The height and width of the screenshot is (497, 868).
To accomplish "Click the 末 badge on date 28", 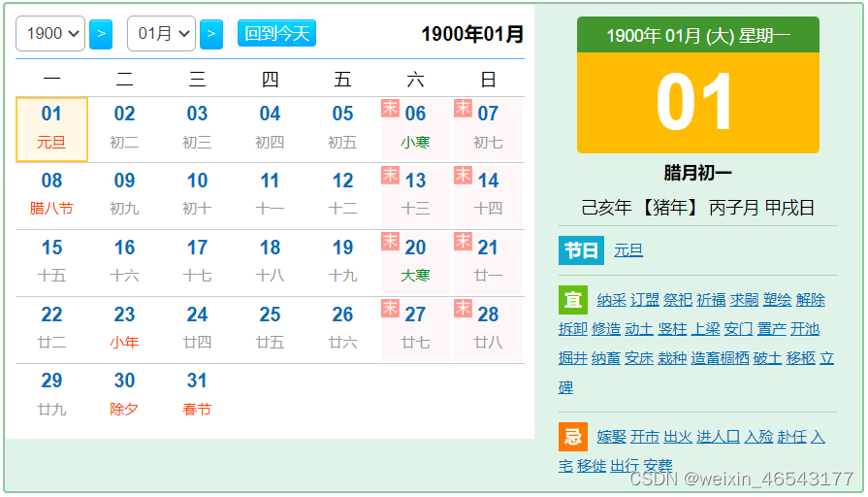I will click(463, 309).
